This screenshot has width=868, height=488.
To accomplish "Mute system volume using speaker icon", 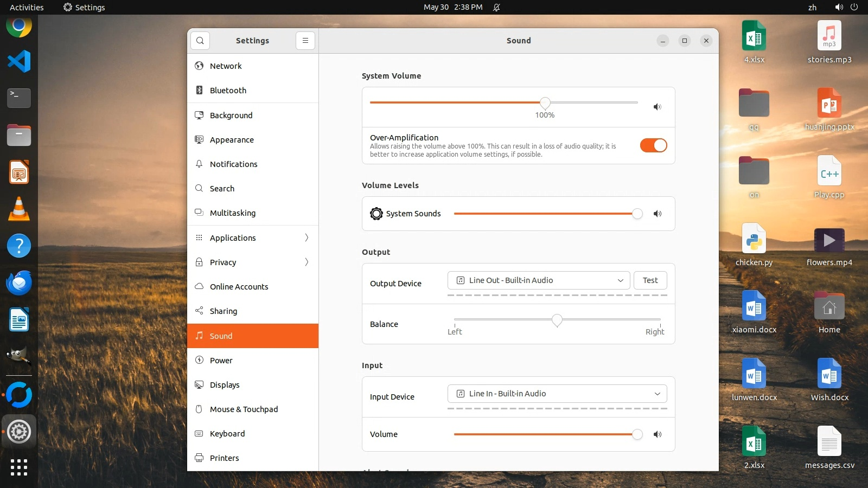I will (657, 107).
